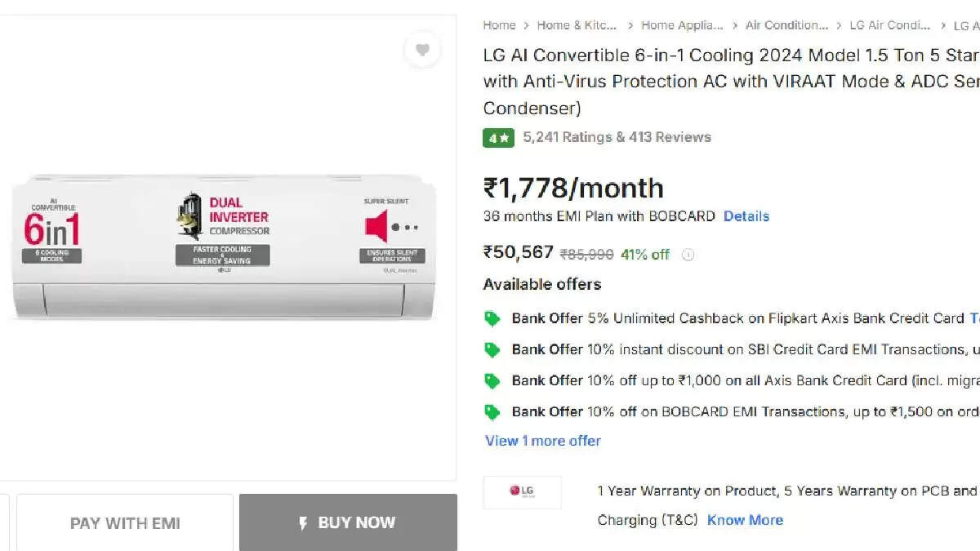Screen dimensions: 980x551
Task: Click the Axis Bank 10% off tag icon
Action: tap(492, 380)
